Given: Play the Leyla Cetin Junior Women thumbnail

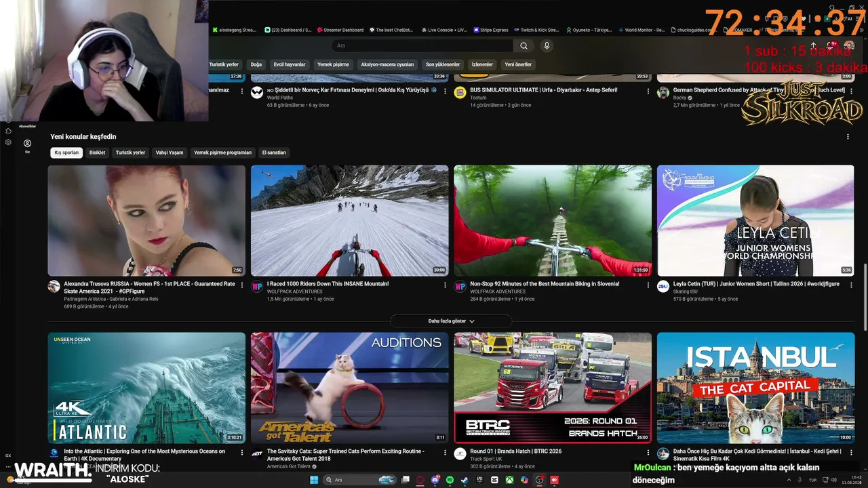Looking at the screenshot, I should click(x=755, y=221).
